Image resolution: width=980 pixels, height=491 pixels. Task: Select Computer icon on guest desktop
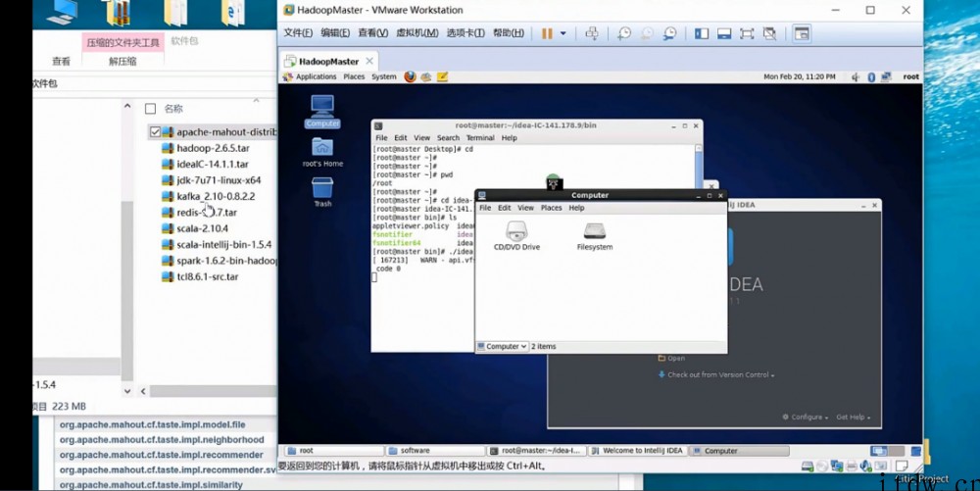(x=322, y=111)
